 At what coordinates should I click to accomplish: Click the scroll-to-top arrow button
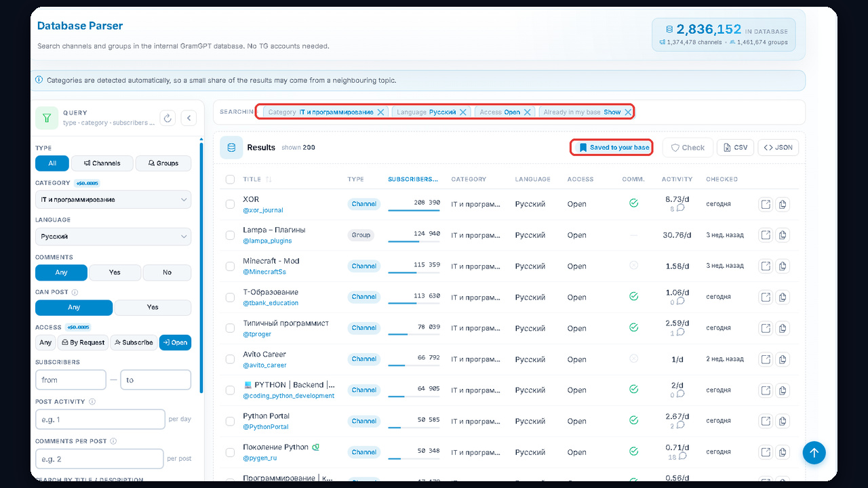point(814,453)
